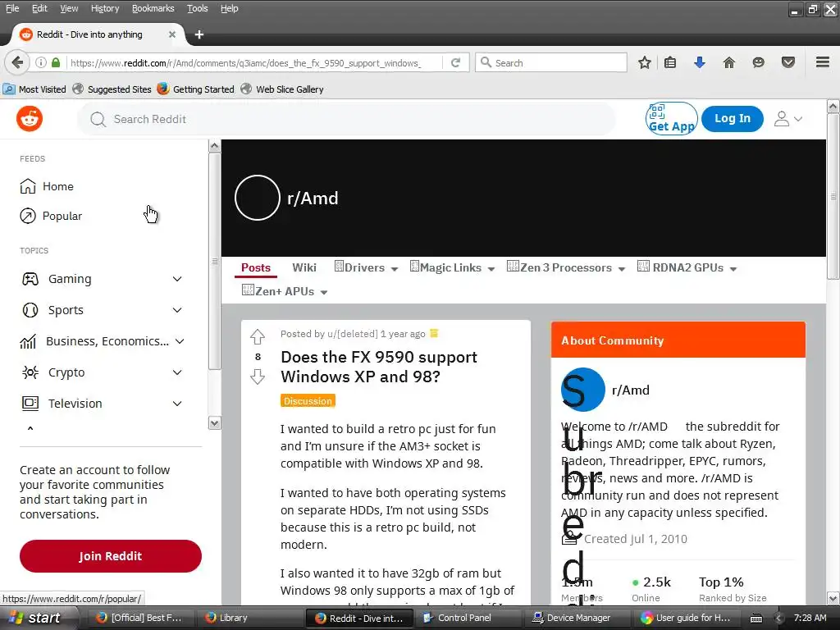Open the Zen+ APUs dropdown
840x630 pixels.
tap(285, 291)
